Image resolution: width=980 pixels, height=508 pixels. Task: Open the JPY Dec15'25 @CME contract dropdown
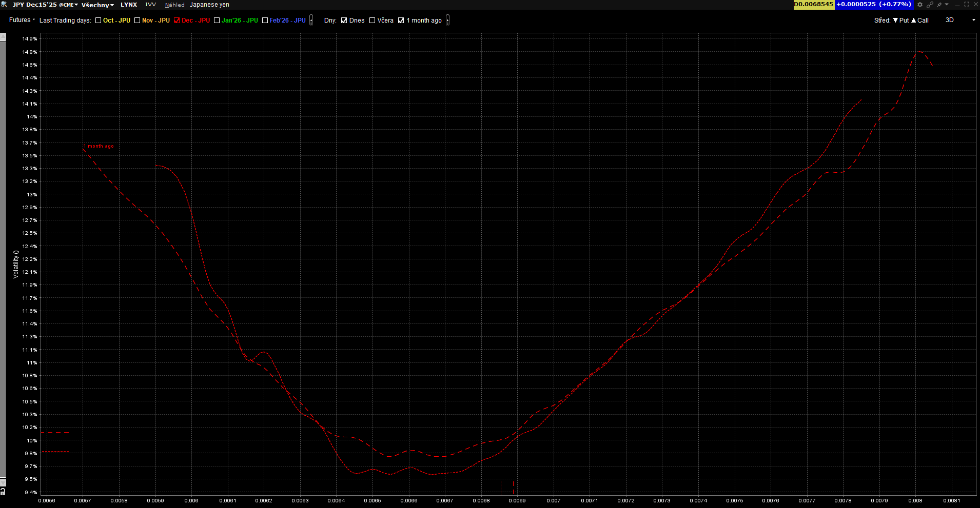[45, 5]
